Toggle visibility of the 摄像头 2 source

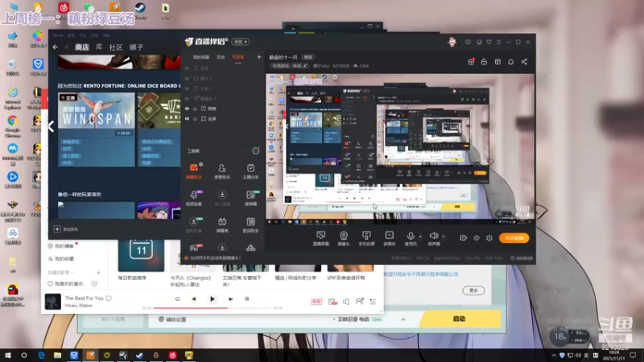click(187, 98)
